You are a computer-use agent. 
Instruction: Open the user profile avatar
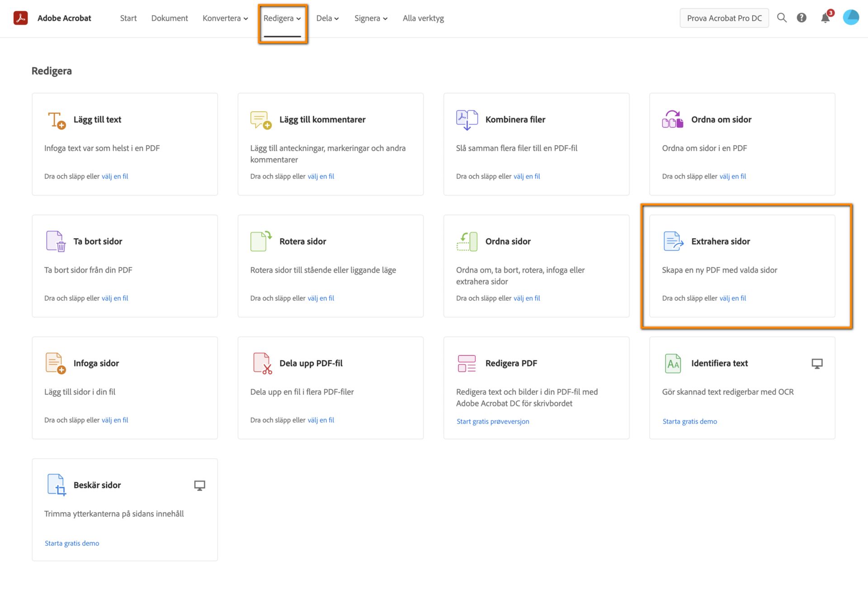[x=851, y=18]
